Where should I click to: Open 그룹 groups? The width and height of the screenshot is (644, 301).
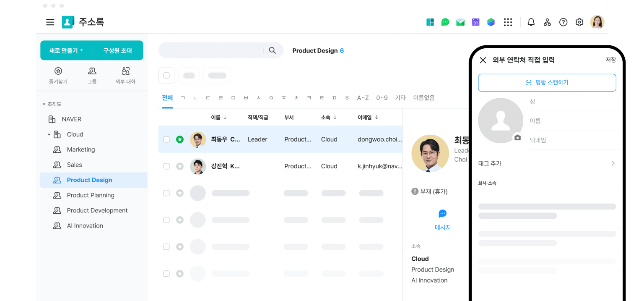92,76
